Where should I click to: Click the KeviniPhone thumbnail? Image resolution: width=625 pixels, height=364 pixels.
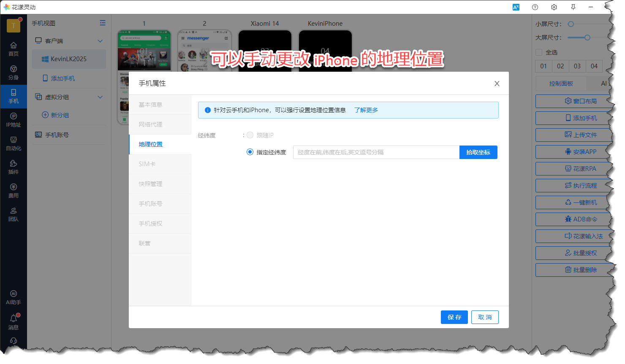coord(325,50)
